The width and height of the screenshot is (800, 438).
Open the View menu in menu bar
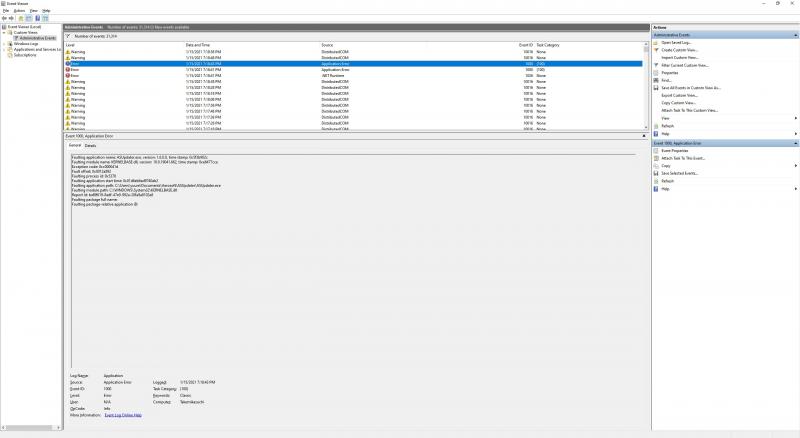pyautogui.click(x=34, y=11)
